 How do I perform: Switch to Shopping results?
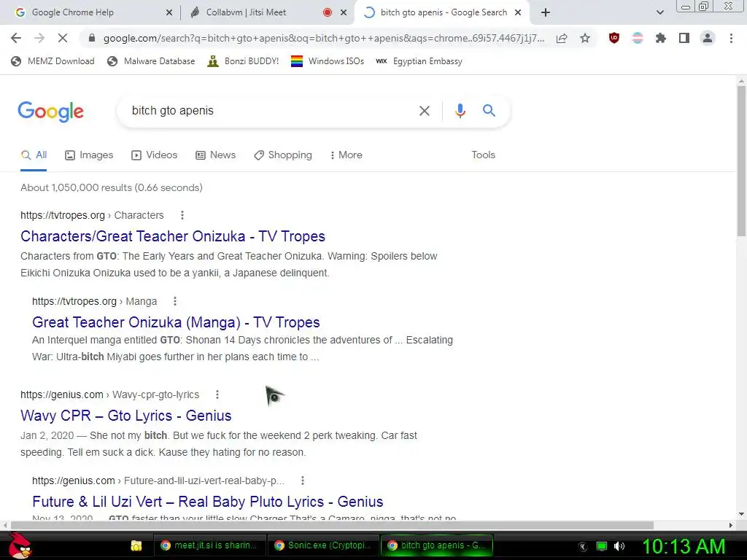tap(283, 155)
